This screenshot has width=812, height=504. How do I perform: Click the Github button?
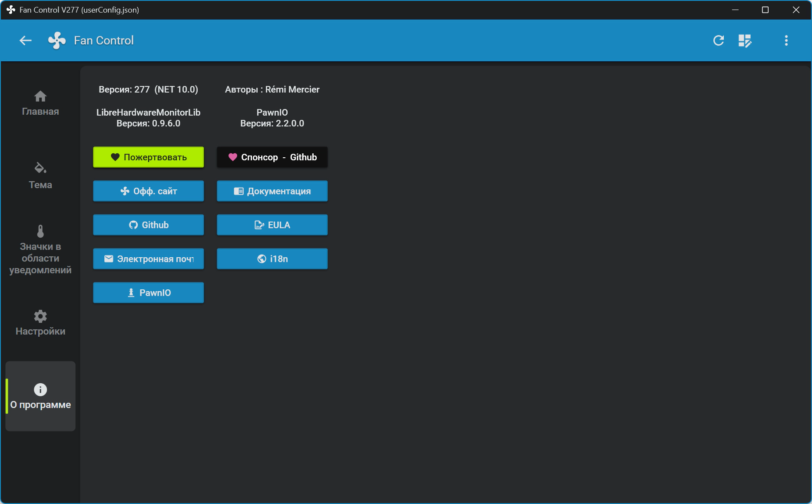tap(148, 225)
